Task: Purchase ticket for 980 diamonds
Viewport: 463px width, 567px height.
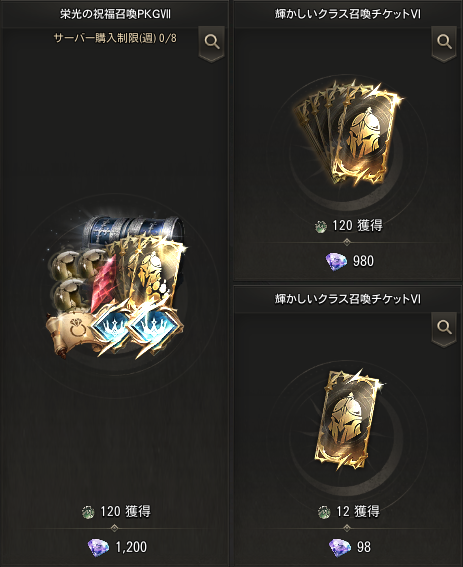Action: [349, 261]
